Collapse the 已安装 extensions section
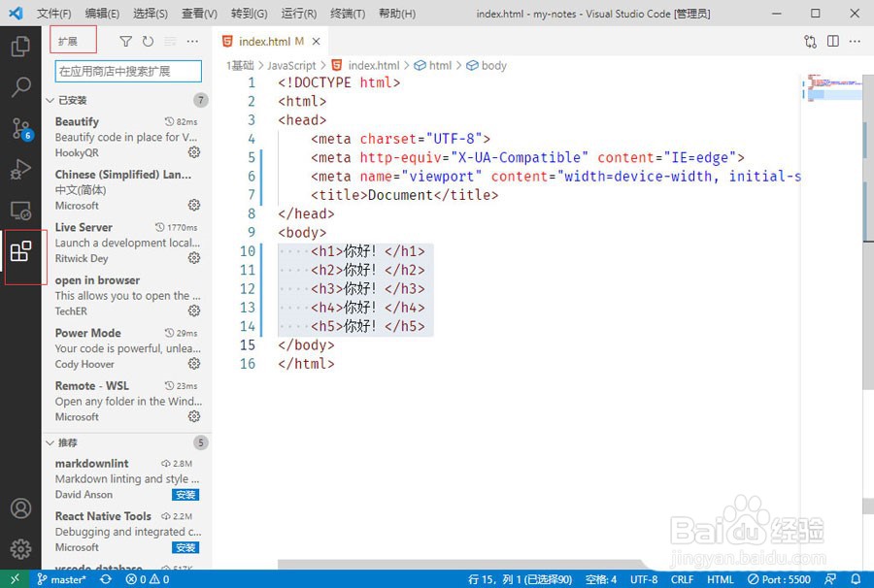874x588 pixels. (x=127, y=100)
